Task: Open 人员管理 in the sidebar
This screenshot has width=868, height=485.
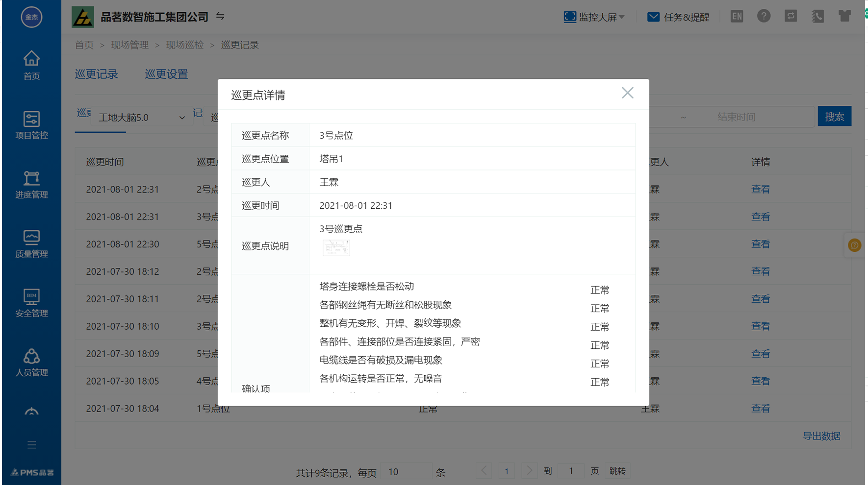Action: point(31,363)
